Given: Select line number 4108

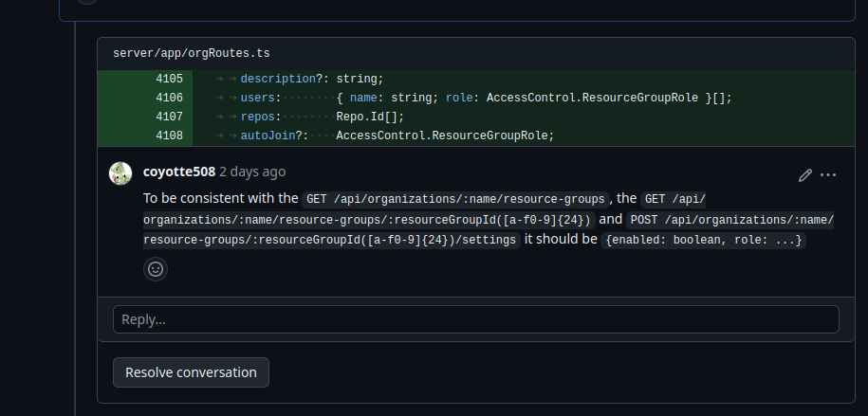Looking at the screenshot, I should coord(170,136).
